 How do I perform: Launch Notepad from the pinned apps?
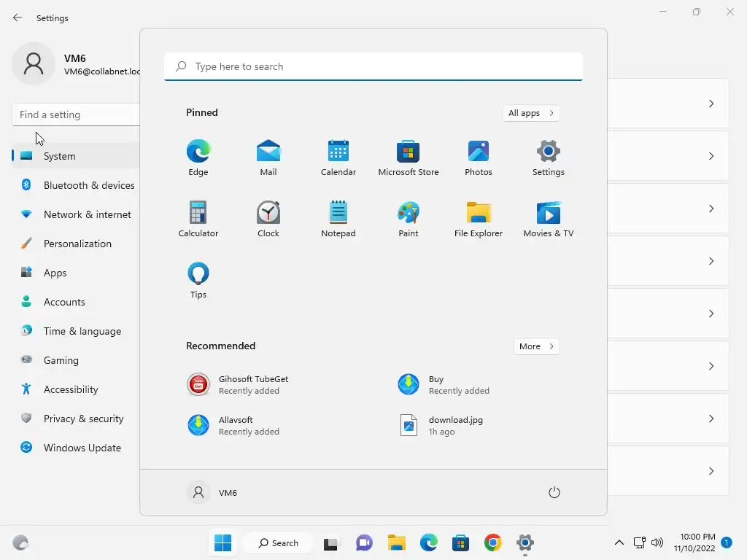click(338, 219)
